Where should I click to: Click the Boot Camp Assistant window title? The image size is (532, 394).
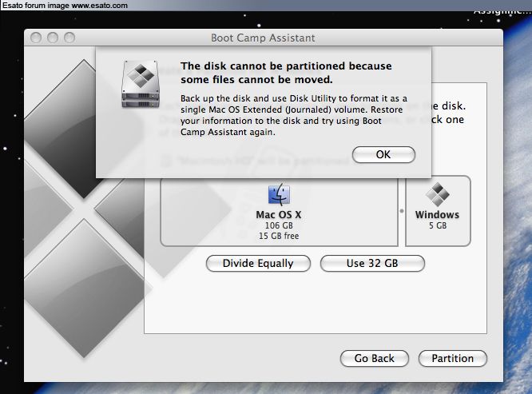click(x=263, y=38)
